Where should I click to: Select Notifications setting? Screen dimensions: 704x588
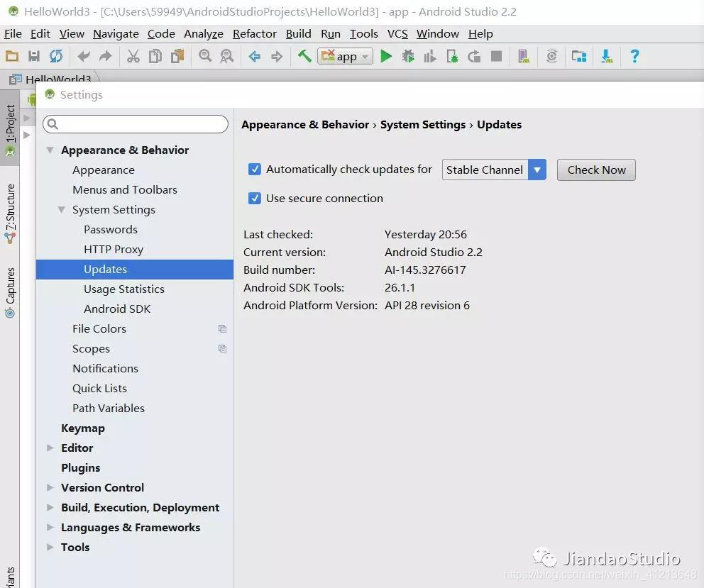(106, 369)
